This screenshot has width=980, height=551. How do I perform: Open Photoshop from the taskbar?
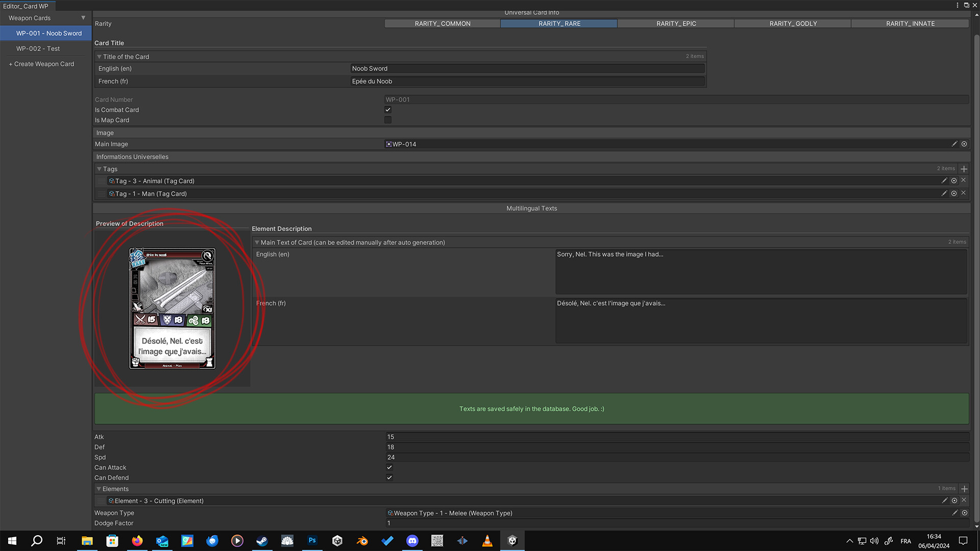pyautogui.click(x=312, y=540)
